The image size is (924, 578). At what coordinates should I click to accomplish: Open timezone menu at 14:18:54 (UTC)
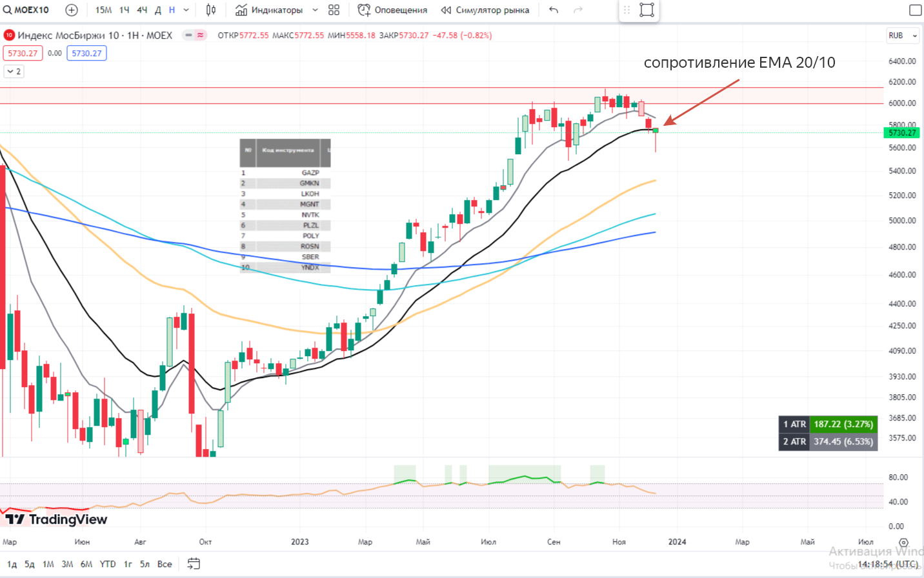point(888,564)
